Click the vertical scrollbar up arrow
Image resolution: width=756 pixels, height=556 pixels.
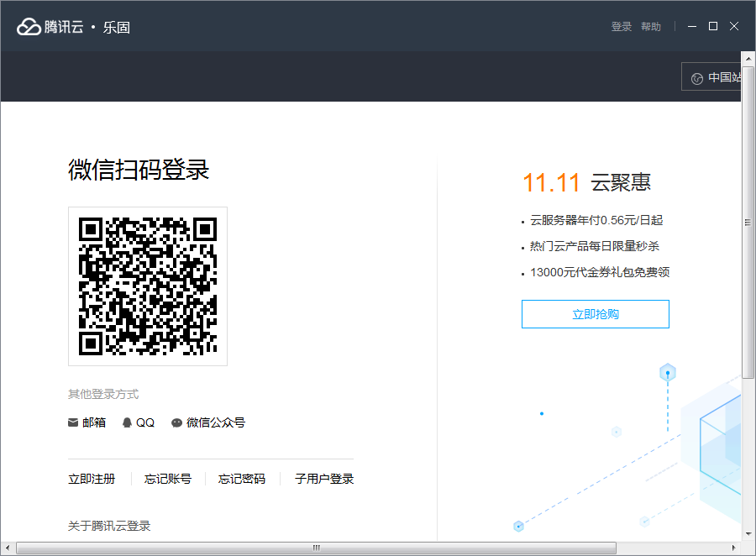[x=748, y=58]
